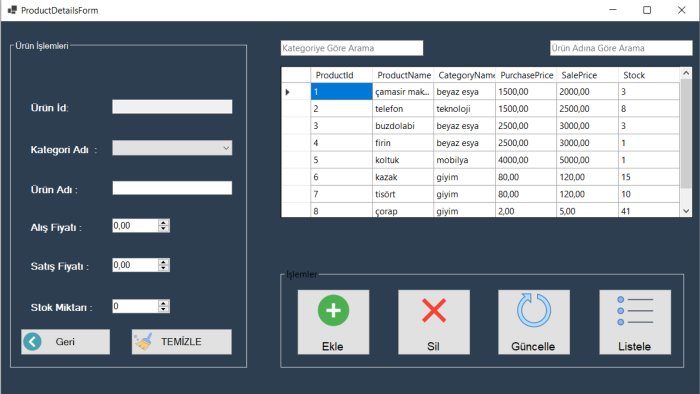Sort by CategoryName column header
Viewport: 700px width, 394px height.
tap(464, 75)
